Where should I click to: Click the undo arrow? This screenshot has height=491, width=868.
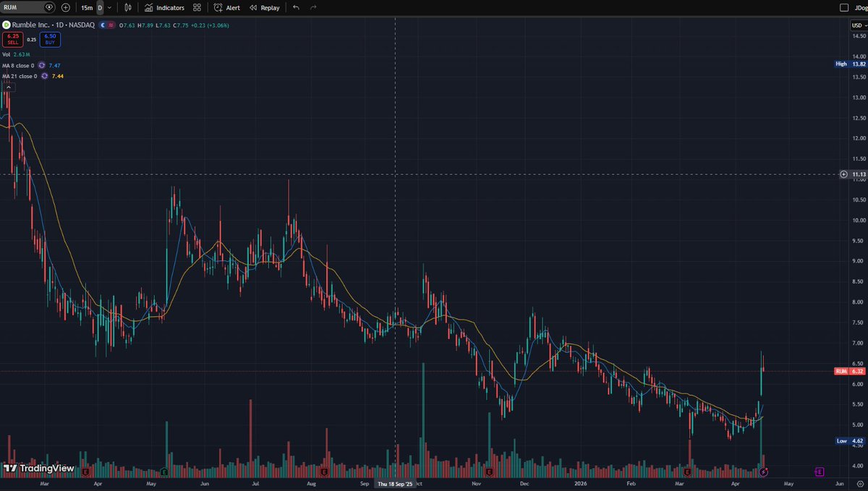pyautogui.click(x=297, y=8)
